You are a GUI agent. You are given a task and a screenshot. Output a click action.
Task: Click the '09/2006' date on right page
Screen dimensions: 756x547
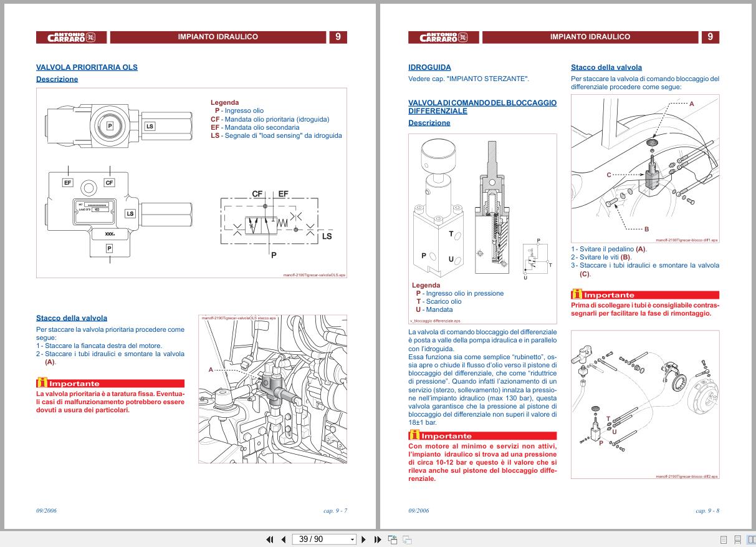[419, 511]
